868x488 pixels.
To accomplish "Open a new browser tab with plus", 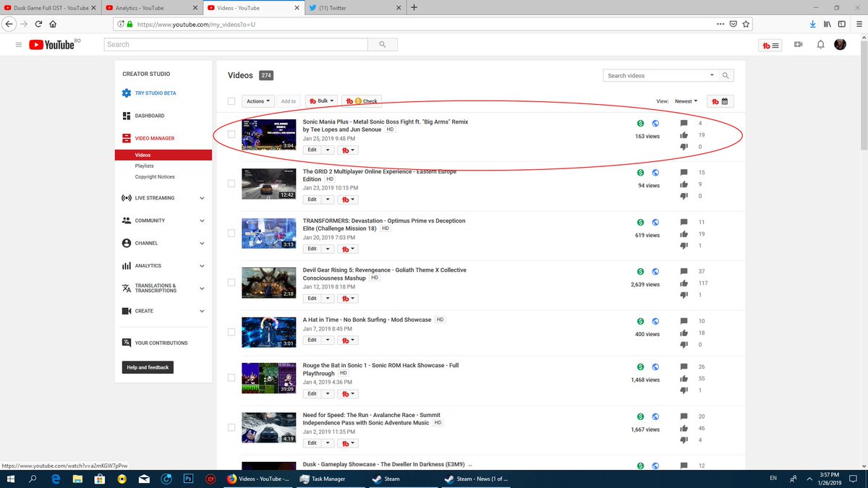I will pos(414,7).
